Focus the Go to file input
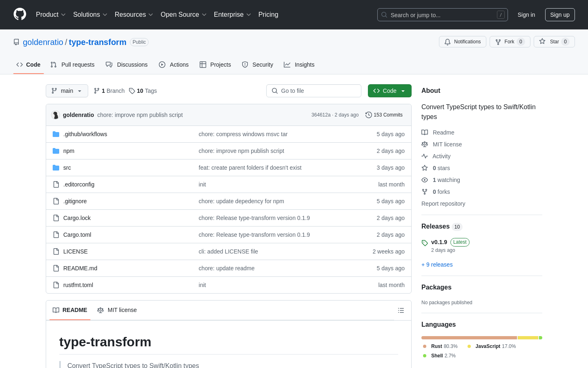The height and width of the screenshot is (368, 588). click(x=314, y=91)
